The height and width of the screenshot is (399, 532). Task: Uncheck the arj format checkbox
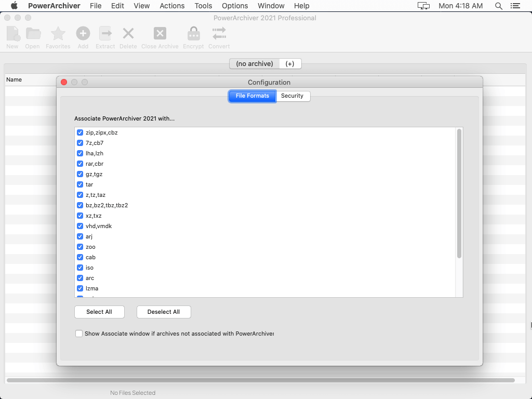(x=80, y=236)
